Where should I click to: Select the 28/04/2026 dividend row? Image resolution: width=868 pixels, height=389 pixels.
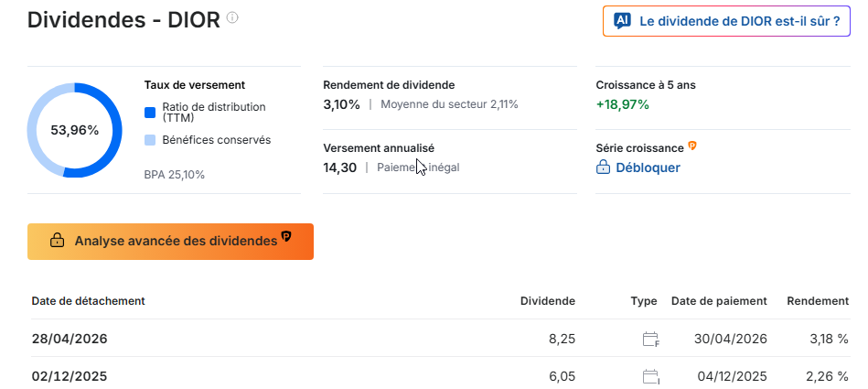coord(440,339)
